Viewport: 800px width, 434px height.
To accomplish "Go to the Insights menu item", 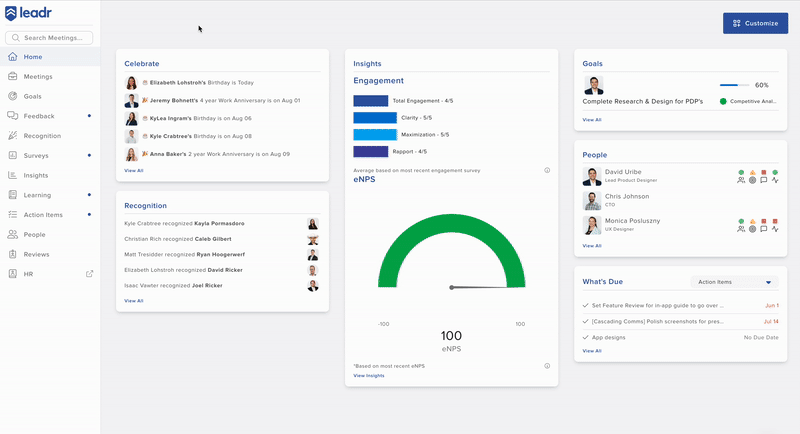I will 36,175.
